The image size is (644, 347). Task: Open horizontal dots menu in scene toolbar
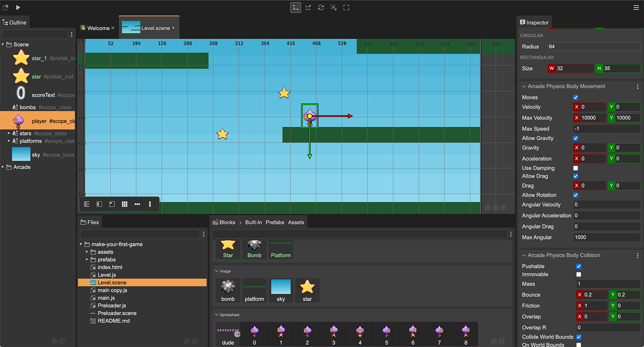coord(137,204)
